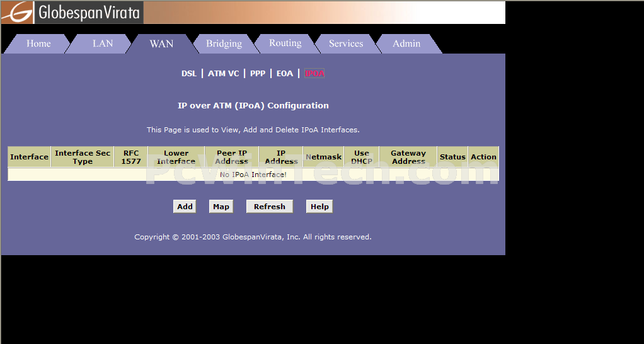This screenshot has height=344, width=644.
Task: Select the EOA link
Action: click(285, 74)
